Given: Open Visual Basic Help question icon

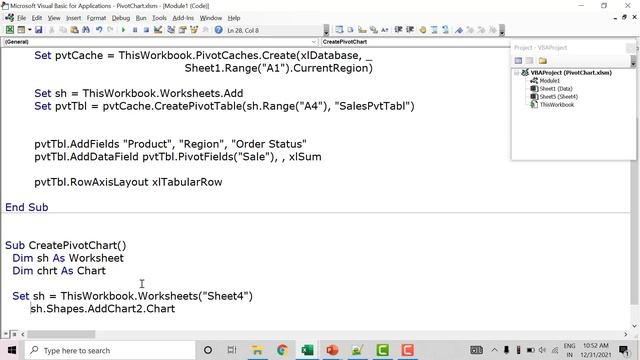Looking at the screenshot, I should [x=218, y=30].
